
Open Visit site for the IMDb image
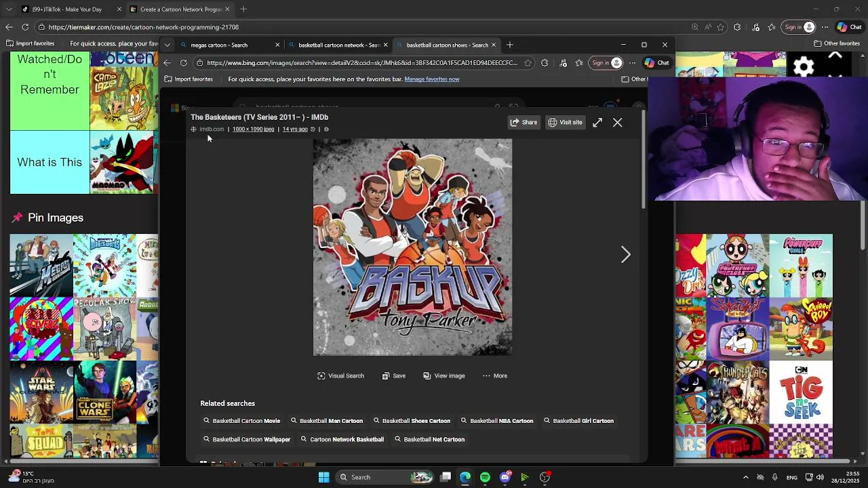[x=565, y=123]
